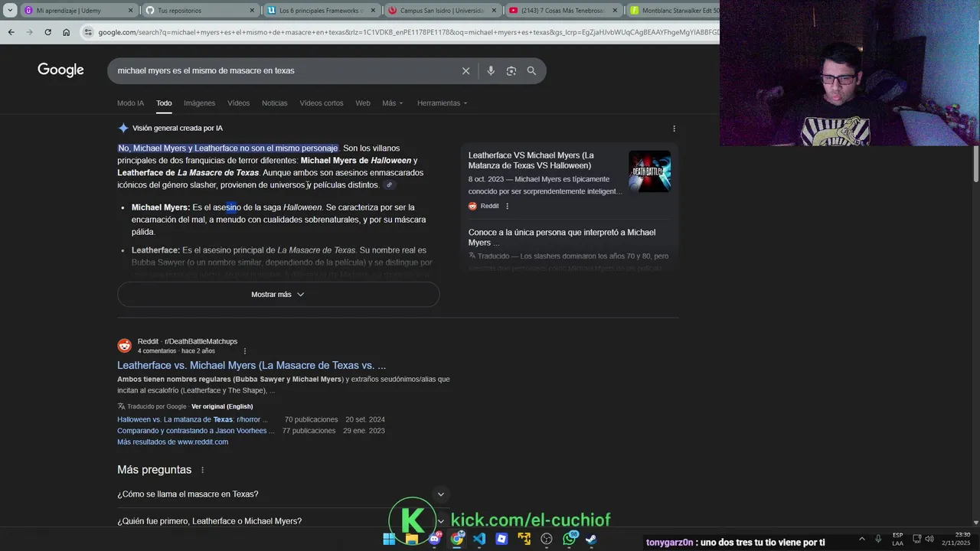Open the volume control in the system tray
Image resolution: width=980 pixels, height=551 pixels.
coord(929,539)
